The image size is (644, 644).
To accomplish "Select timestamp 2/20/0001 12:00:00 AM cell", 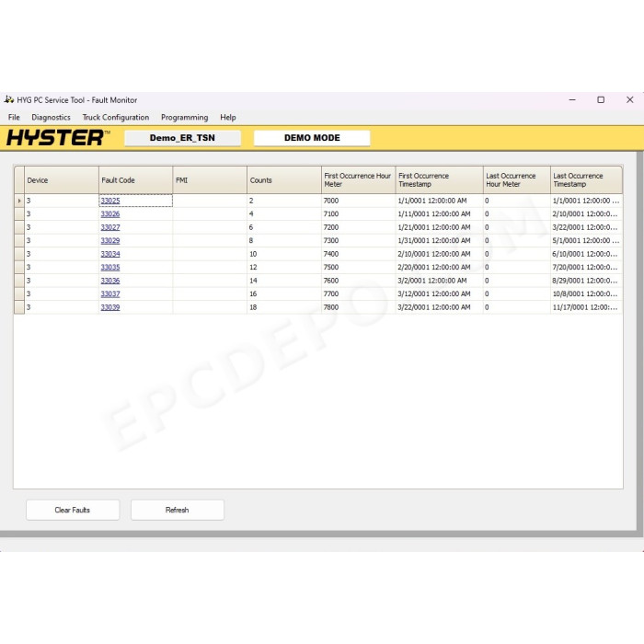I will pyautogui.click(x=440, y=268).
